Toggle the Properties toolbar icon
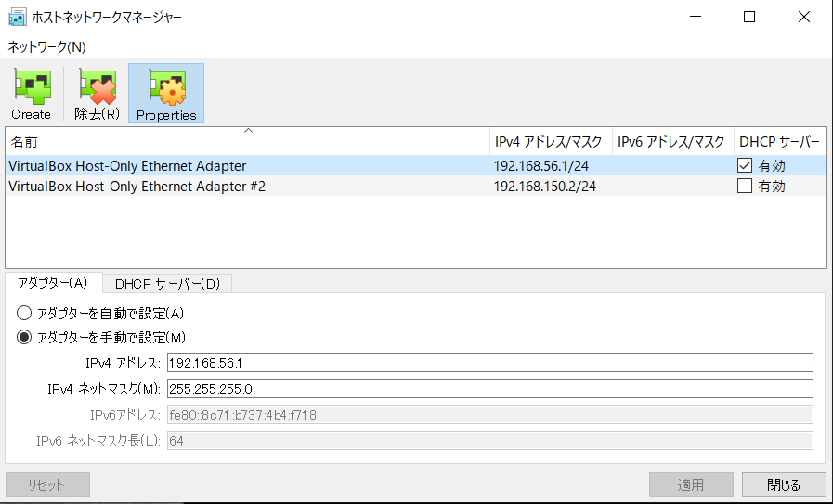 pyautogui.click(x=166, y=94)
